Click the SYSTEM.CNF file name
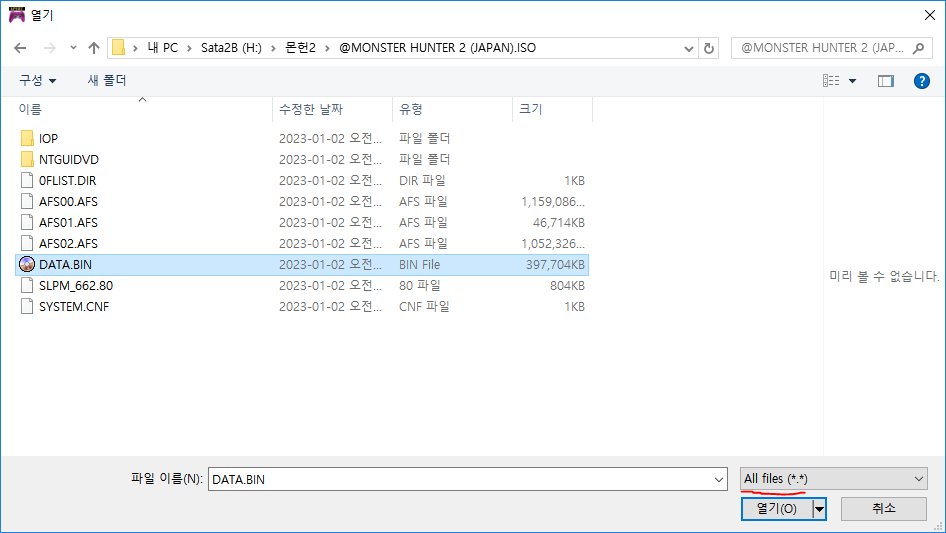 point(74,307)
